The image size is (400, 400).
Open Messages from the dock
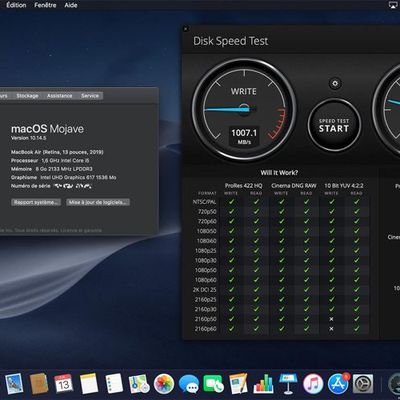pyautogui.click(x=189, y=384)
